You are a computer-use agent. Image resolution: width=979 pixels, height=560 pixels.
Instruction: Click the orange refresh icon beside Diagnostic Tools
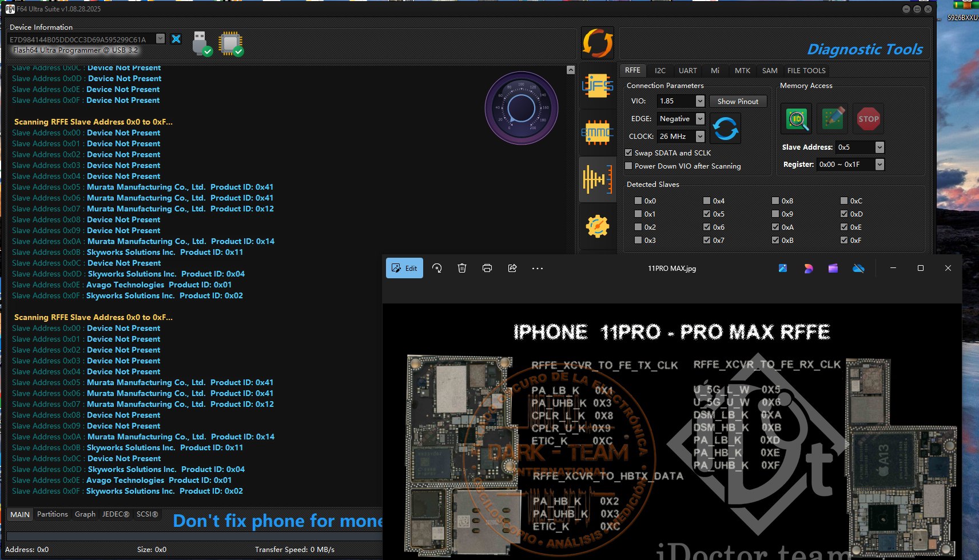pyautogui.click(x=598, y=43)
